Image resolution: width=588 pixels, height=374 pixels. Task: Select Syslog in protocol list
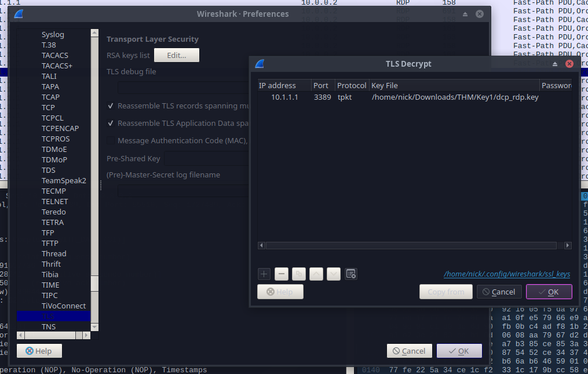pos(53,35)
